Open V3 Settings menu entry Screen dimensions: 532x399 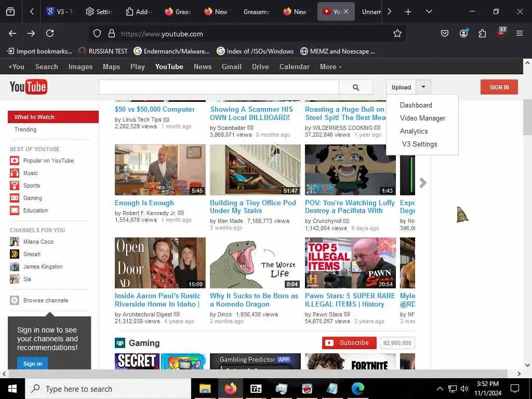click(419, 144)
